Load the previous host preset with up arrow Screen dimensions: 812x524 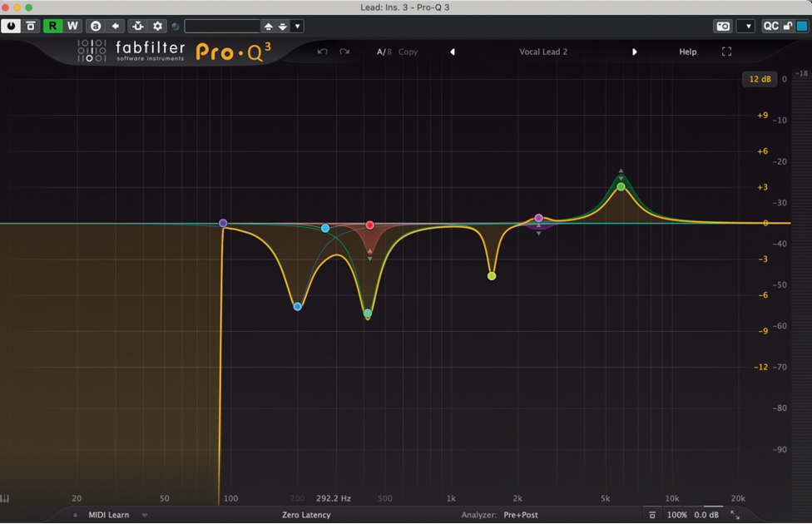[268, 26]
